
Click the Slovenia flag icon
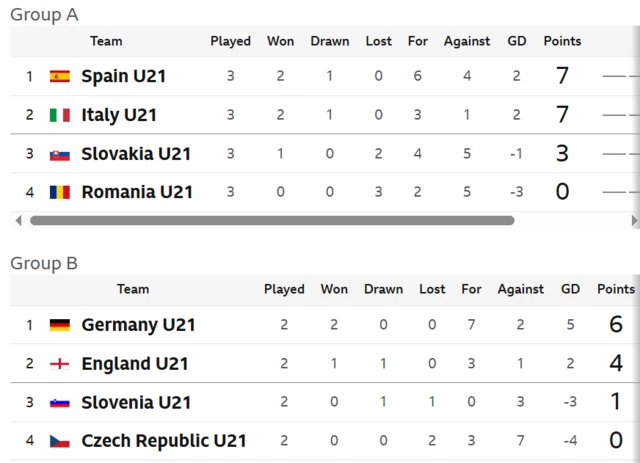tap(60, 403)
